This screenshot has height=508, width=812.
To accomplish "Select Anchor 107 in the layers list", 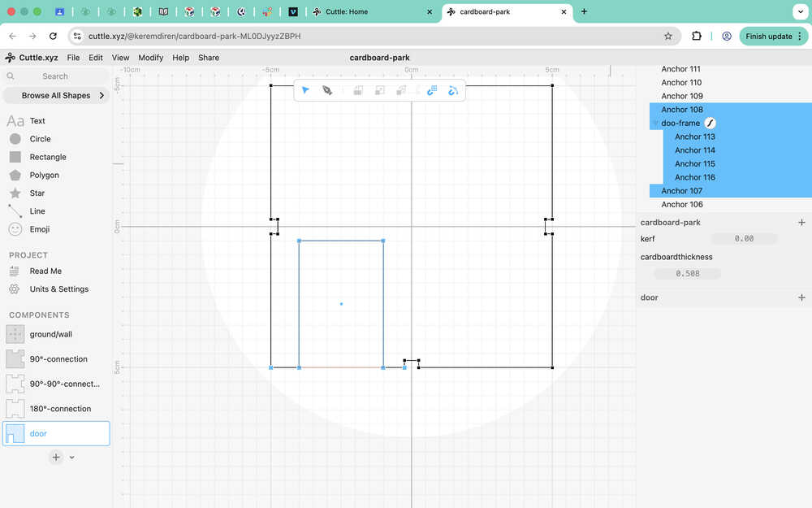I will click(x=681, y=191).
